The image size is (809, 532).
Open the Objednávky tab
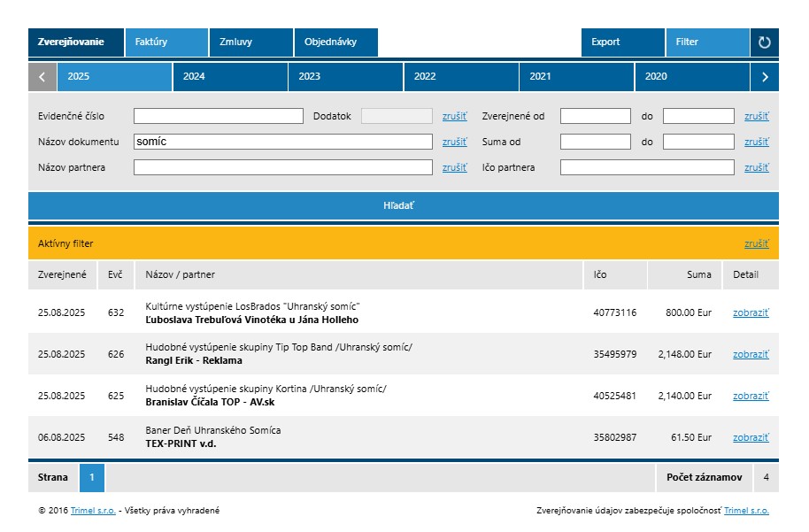(x=335, y=42)
